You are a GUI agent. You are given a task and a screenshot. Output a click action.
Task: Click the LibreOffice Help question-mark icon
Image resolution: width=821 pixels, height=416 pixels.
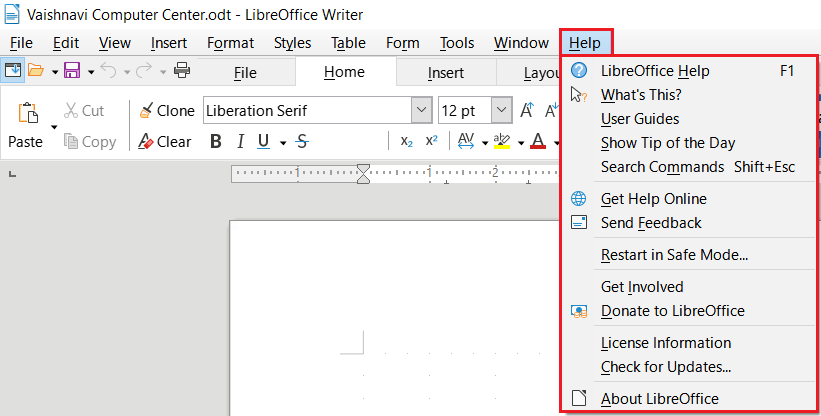click(x=579, y=70)
